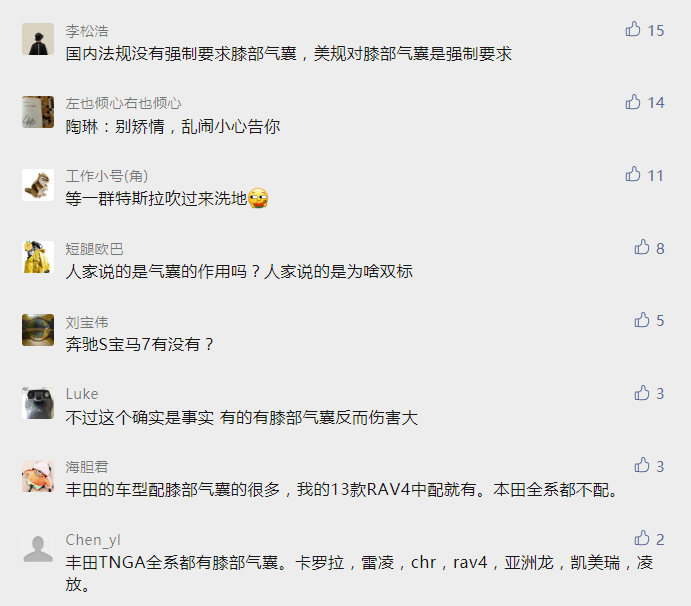Open Luke's avatar image
691x606 pixels.
coord(38,403)
